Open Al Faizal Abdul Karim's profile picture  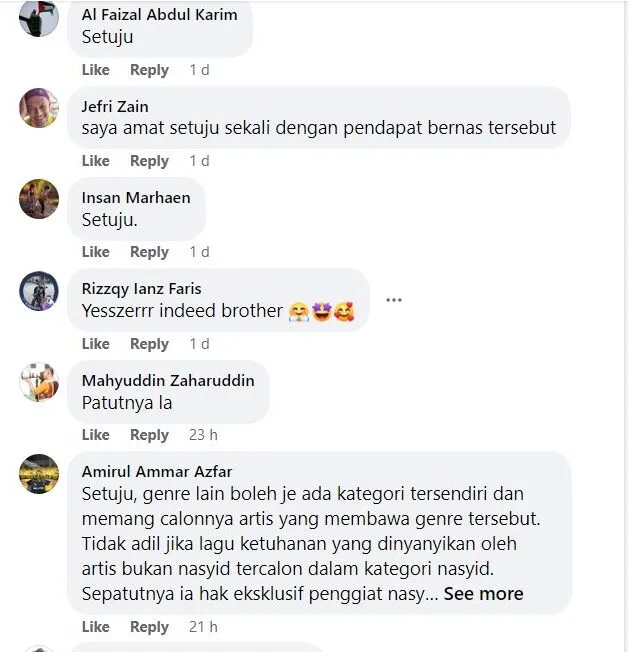(x=39, y=17)
